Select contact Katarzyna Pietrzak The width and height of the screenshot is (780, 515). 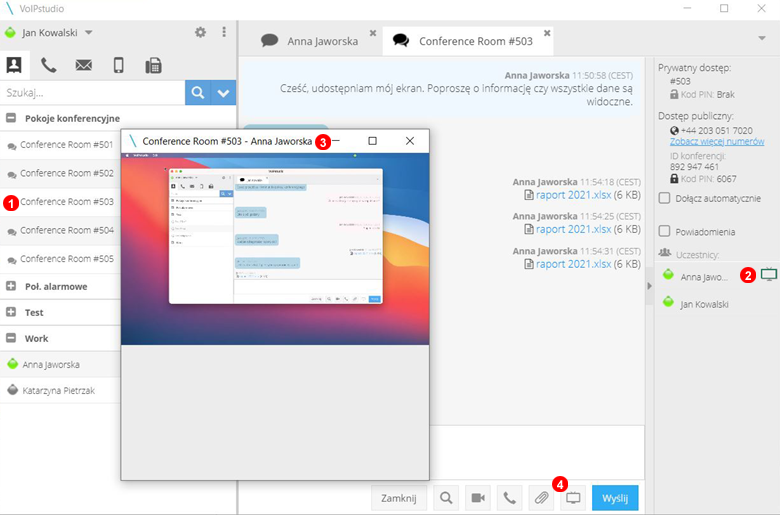pos(61,390)
